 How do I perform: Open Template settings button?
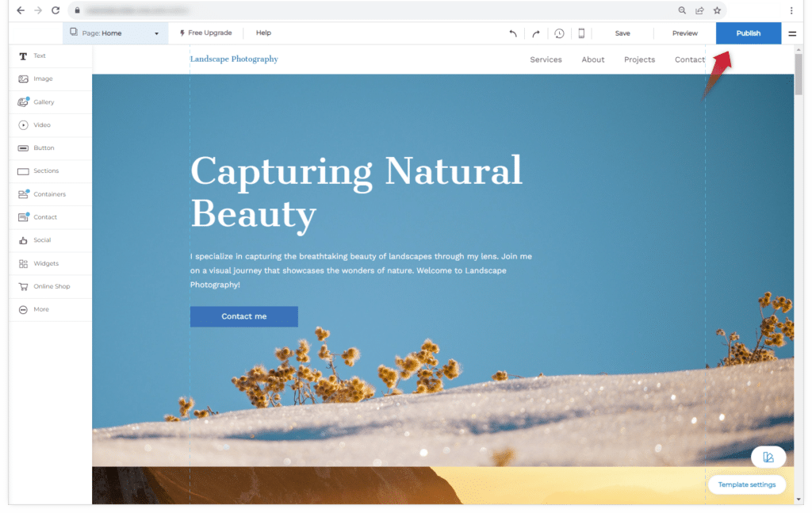[x=746, y=484]
